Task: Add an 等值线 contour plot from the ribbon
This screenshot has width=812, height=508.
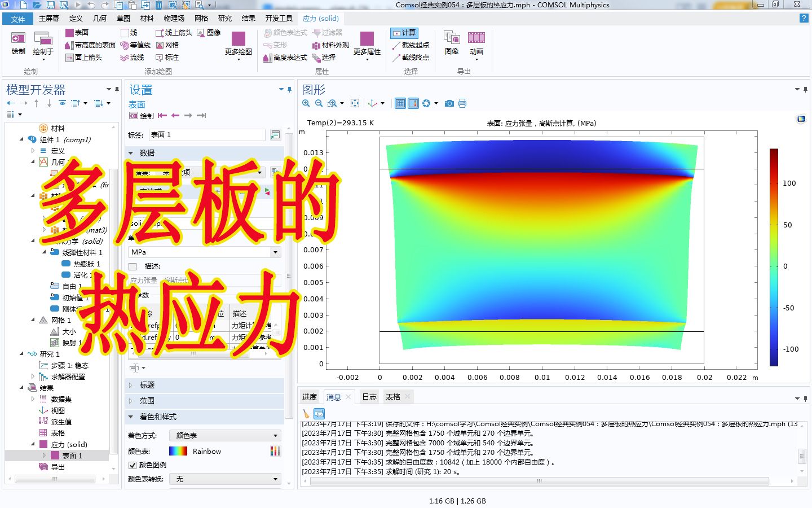Action: [x=136, y=45]
